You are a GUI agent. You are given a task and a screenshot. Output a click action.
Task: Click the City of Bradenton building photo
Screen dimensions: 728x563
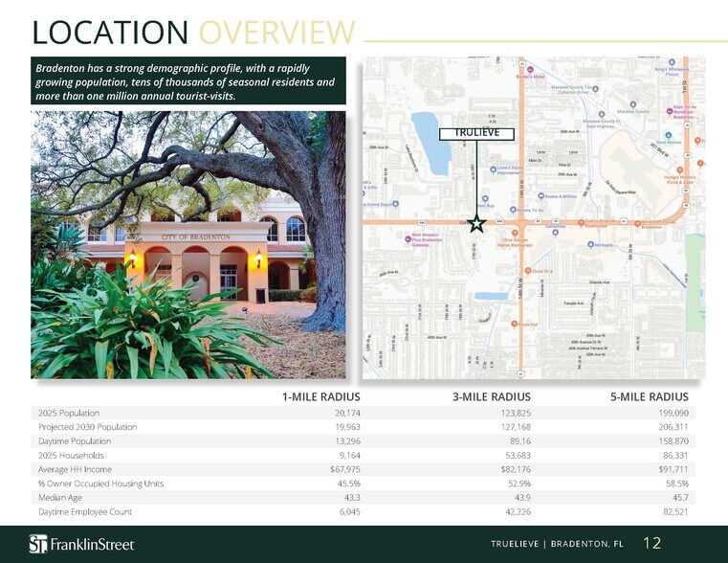pos(188,245)
